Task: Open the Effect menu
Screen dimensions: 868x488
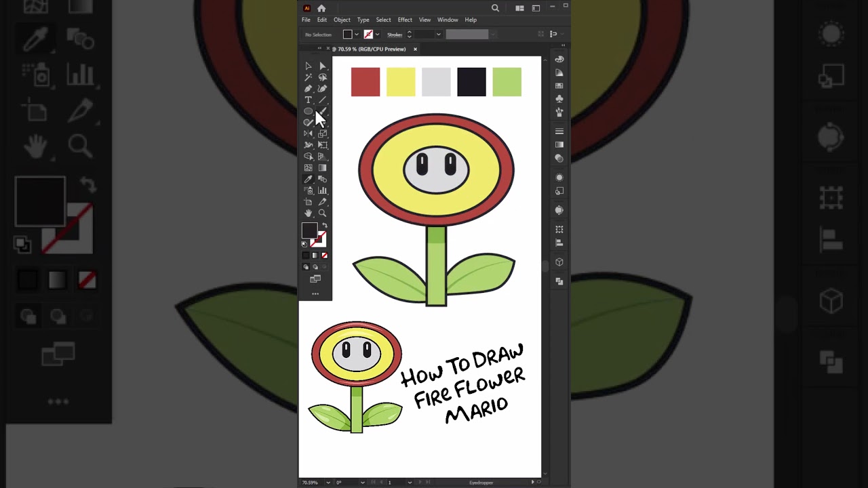Action: click(x=405, y=20)
